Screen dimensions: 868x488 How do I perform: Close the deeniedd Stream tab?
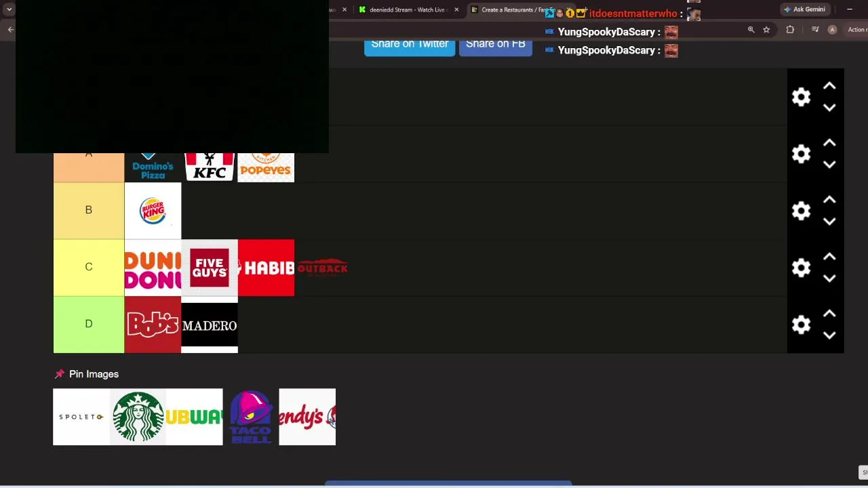coord(456,9)
